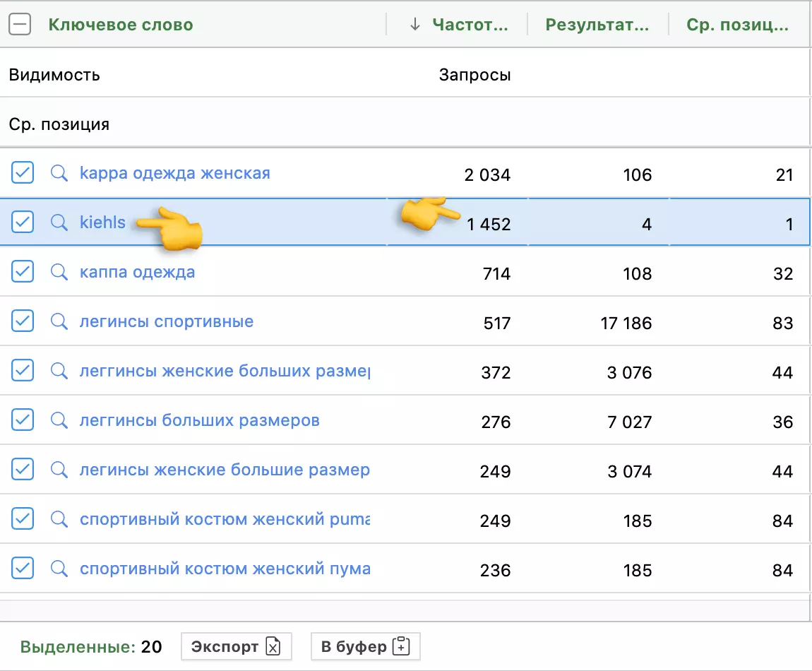
Task: Click the sort arrow in Частот column header
Action: pos(414,24)
